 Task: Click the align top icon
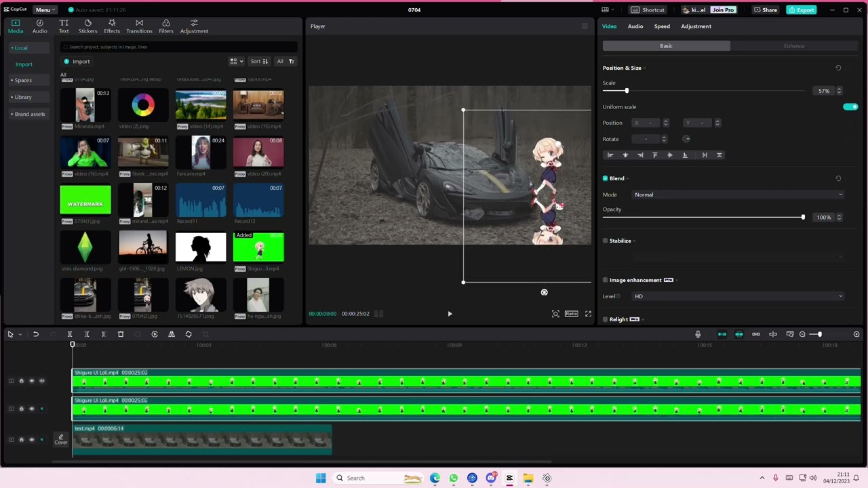pos(654,155)
